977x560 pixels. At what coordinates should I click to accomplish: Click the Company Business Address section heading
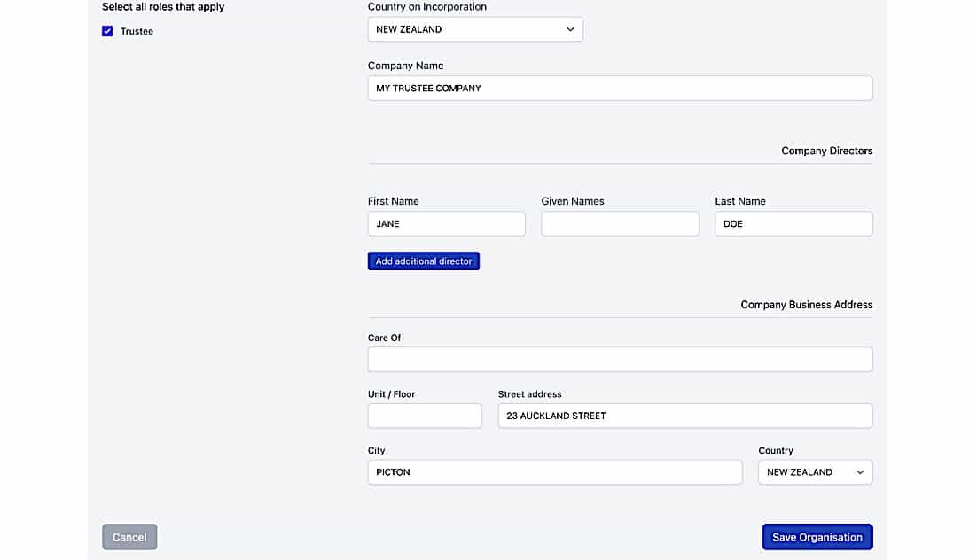click(x=806, y=304)
